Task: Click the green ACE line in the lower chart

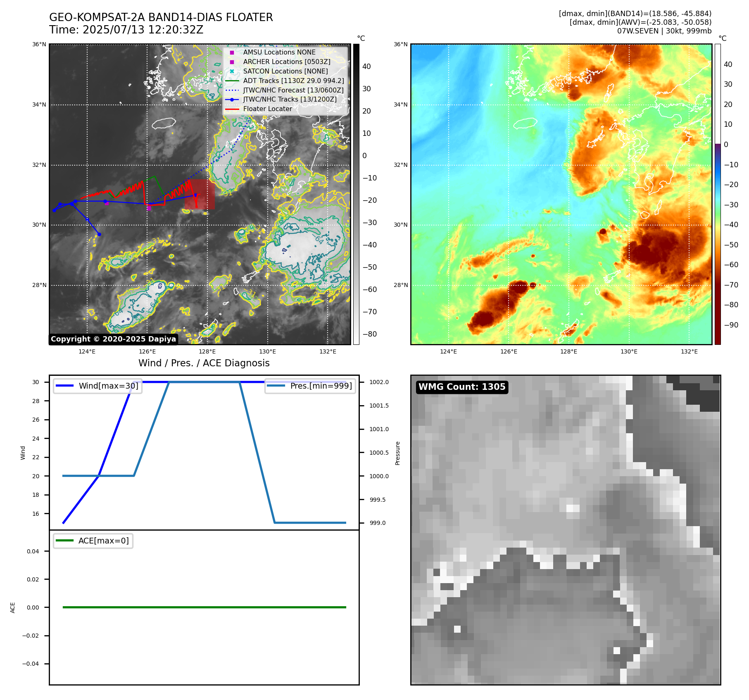Action: [204, 607]
